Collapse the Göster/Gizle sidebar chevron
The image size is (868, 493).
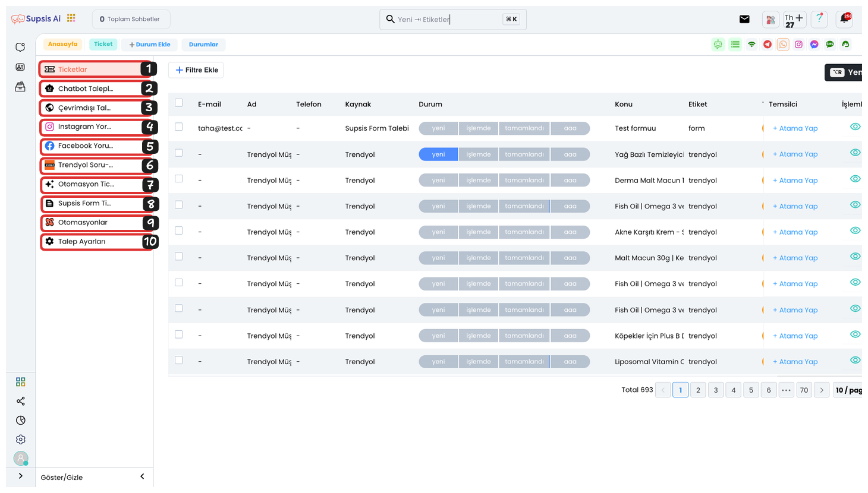click(x=142, y=476)
